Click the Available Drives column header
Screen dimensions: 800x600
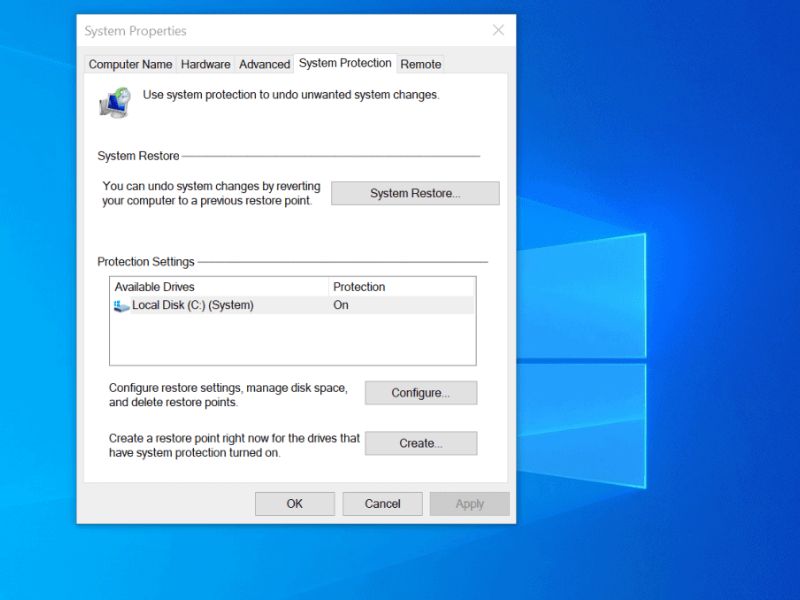[x=219, y=287]
